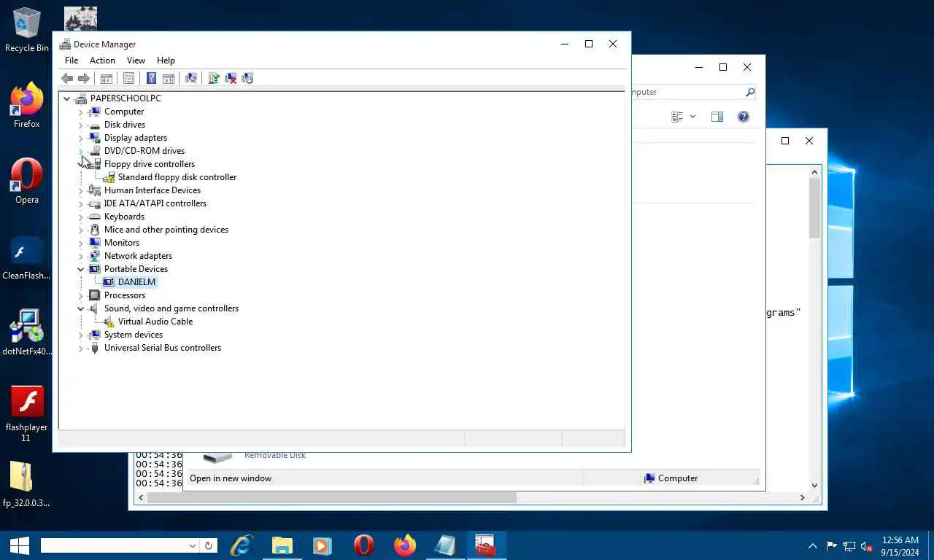Collapse Sound, video and game controllers
Image resolution: width=934 pixels, height=560 pixels.
pyautogui.click(x=81, y=308)
